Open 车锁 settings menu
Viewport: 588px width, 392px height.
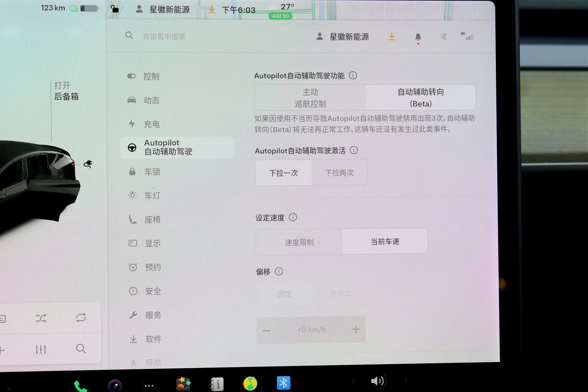click(x=152, y=172)
